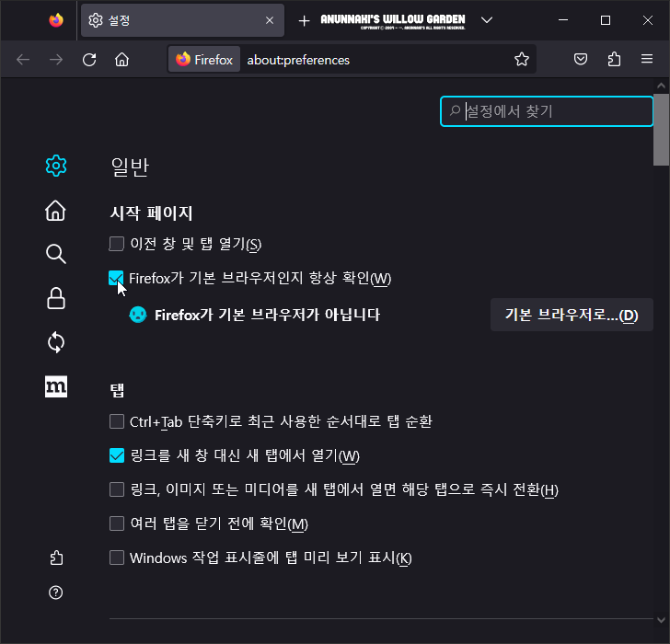Open the home page from toolbar
The image size is (670, 644).
tap(121, 60)
